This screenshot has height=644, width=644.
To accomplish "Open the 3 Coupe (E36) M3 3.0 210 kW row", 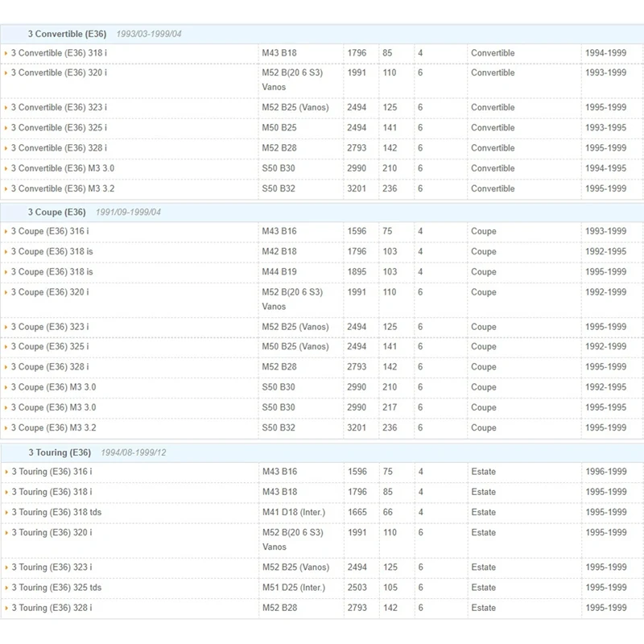I will tap(53, 387).
